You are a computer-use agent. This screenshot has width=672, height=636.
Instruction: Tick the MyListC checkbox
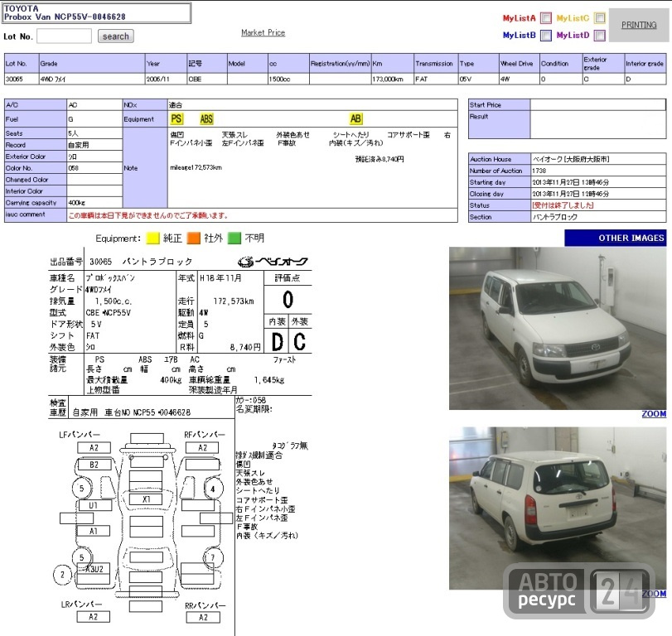click(600, 17)
